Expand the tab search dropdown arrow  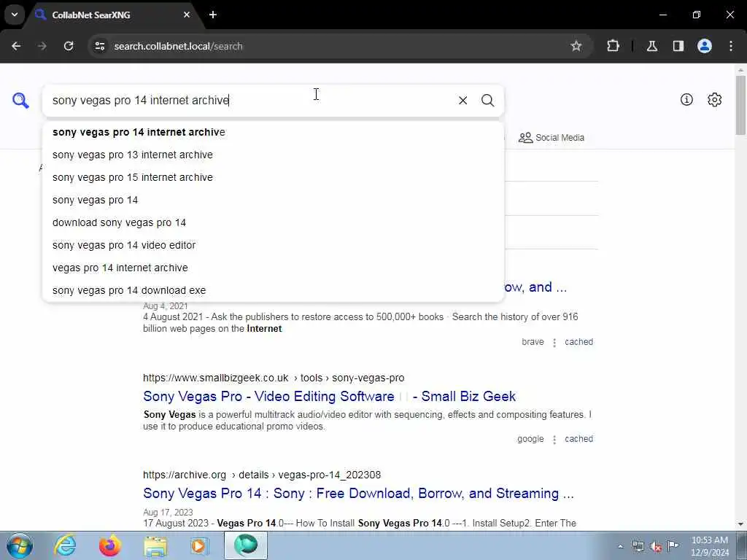pyautogui.click(x=15, y=15)
